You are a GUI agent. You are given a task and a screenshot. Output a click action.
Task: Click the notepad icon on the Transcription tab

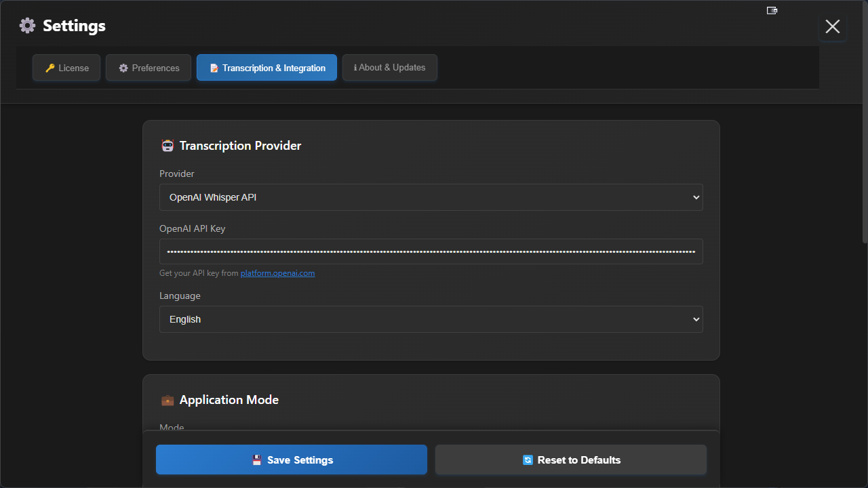[214, 68]
